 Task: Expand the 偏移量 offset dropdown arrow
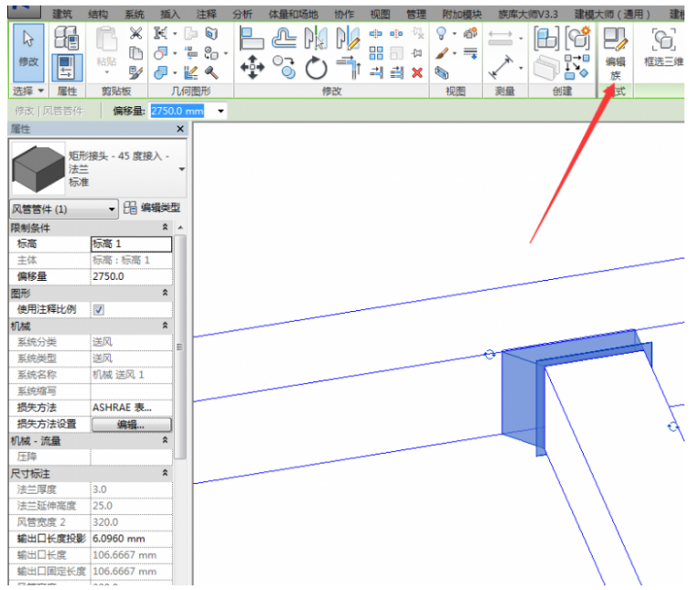221,111
